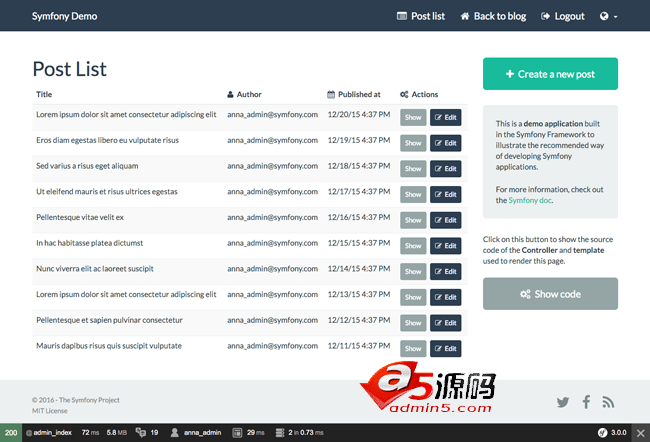Click the Create a new post button

(550, 74)
